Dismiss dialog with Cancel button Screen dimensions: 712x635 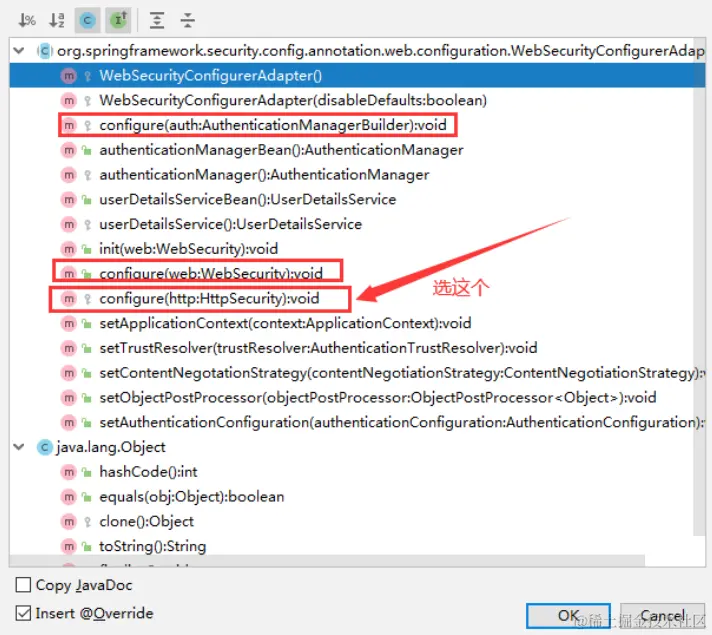(663, 615)
